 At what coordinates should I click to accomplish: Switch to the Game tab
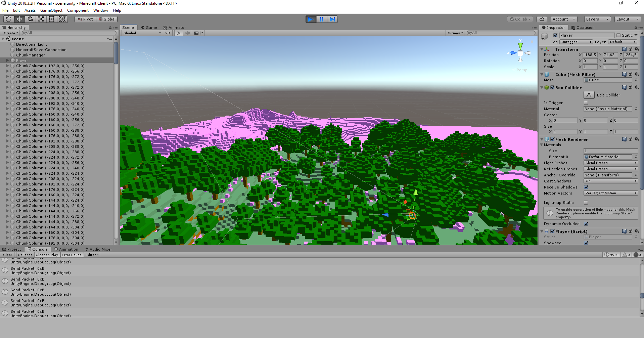(149, 28)
